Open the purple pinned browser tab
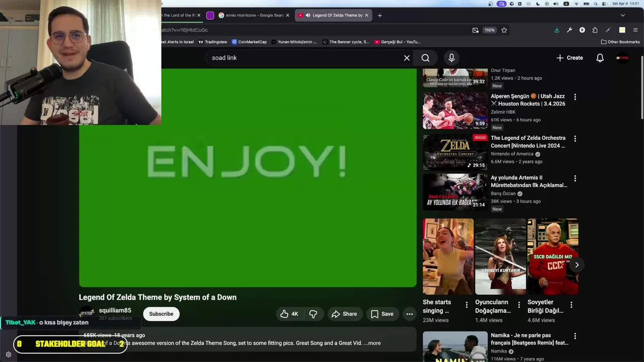644x362 pixels. (210, 15)
